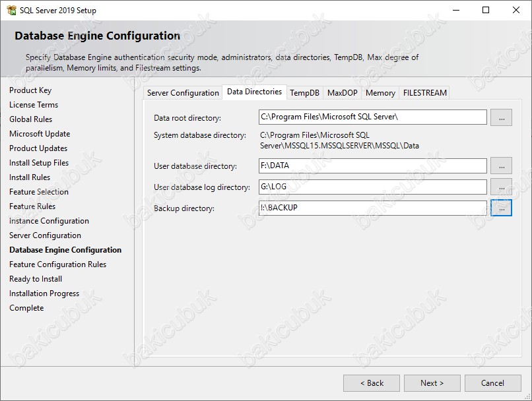This screenshot has width=532, height=401.
Task: Edit the Data root directory field
Action: click(x=372, y=117)
